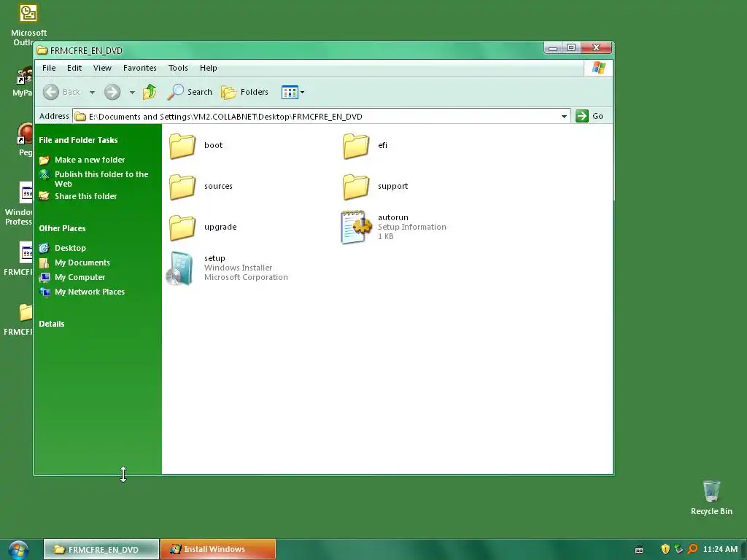Select the boot folder name text
Image resolution: width=747 pixels, height=560 pixels.
click(x=214, y=145)
